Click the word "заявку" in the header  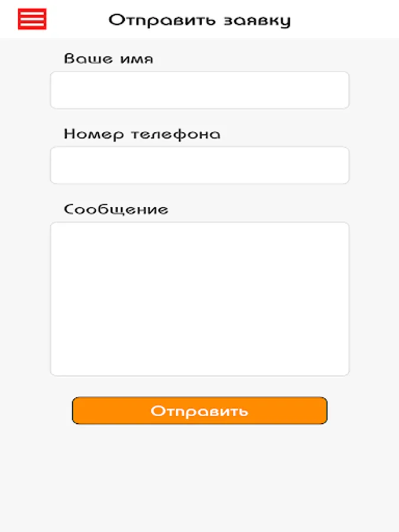(x=257, y=21)
